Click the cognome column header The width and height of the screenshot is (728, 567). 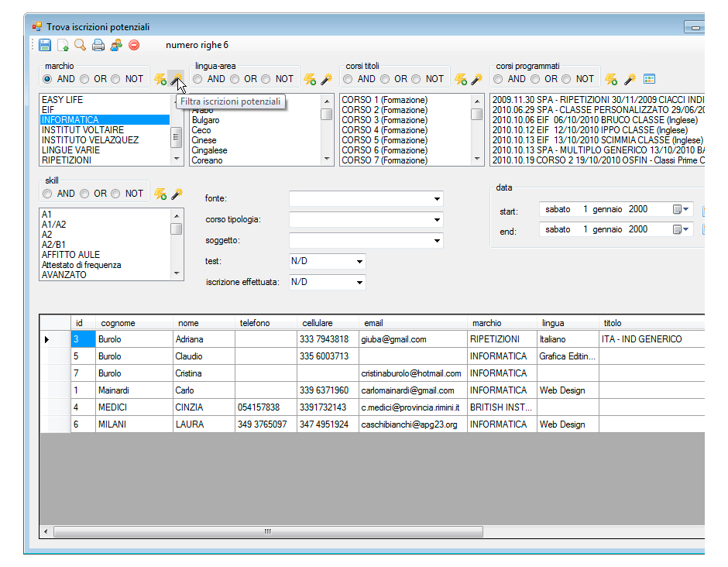tap(134, 323)
